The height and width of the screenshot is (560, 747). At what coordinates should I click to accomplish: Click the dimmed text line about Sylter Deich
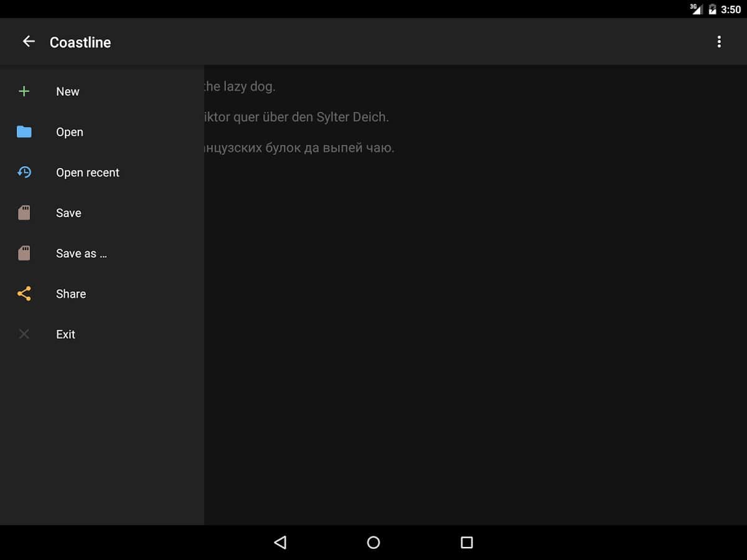pyautogui.click(x=296, y=117)
